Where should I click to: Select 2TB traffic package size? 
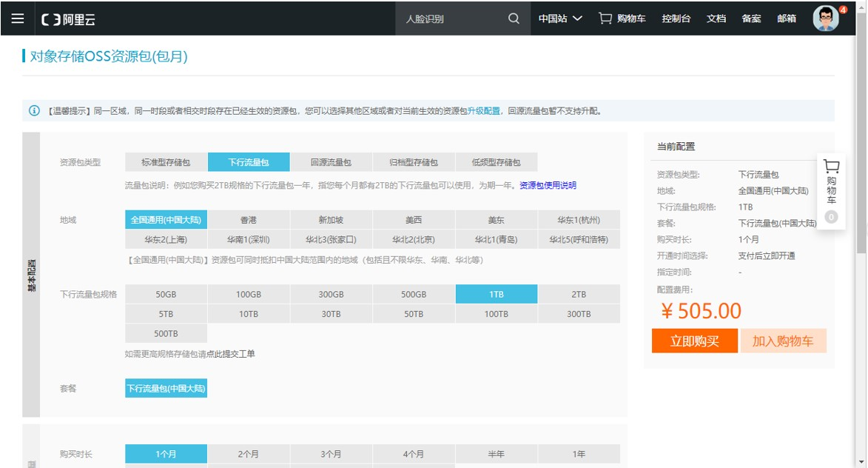click(579, 294)
